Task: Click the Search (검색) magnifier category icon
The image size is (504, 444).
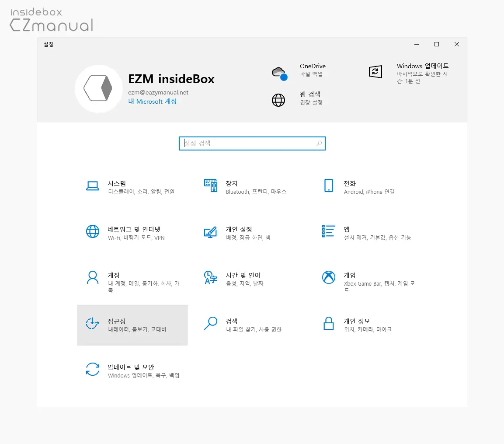Action: point(211,323)
